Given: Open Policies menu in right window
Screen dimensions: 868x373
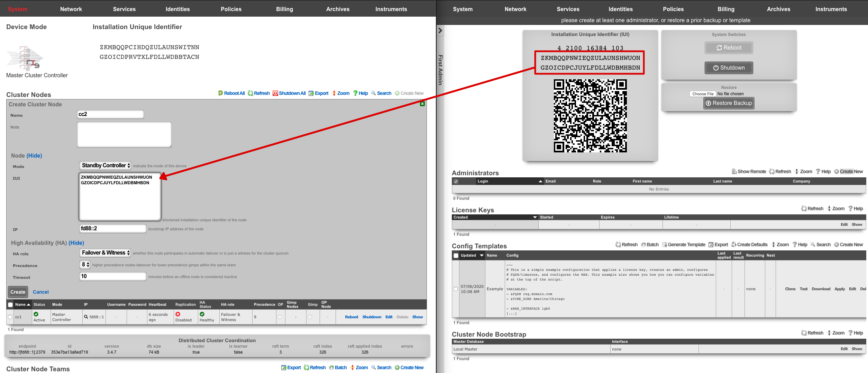Looking at the screenshot, I should click(x=673, y=9).
